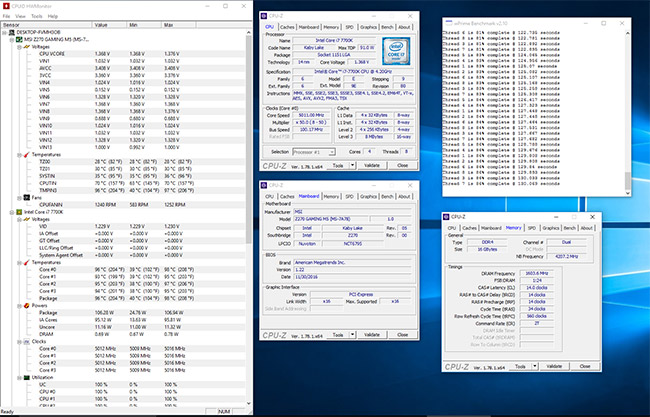Image resolution: width=650 pixels, height=417 pixels.
Task: Switch to CPU tab in Mainboard CPU-Z window
Action: [x=269, y=196]
